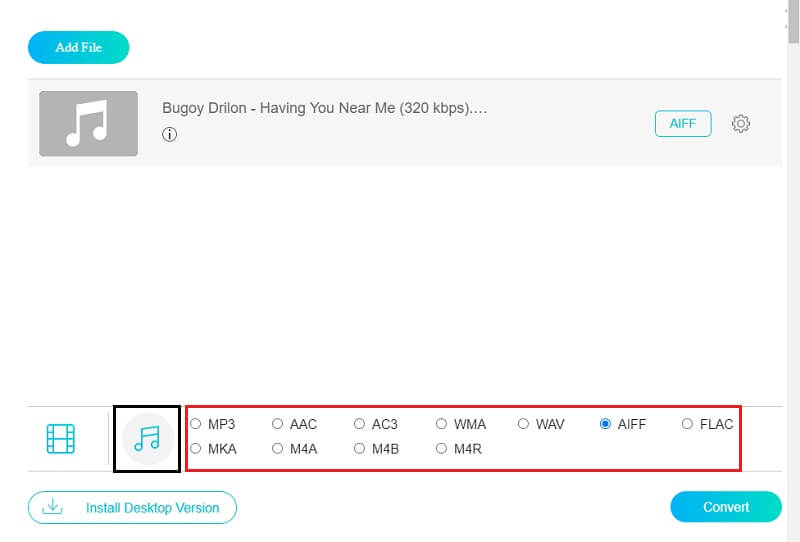Select the M4R ringtone format
Viewport: 800px width, 542px height.
click(442, 449)
